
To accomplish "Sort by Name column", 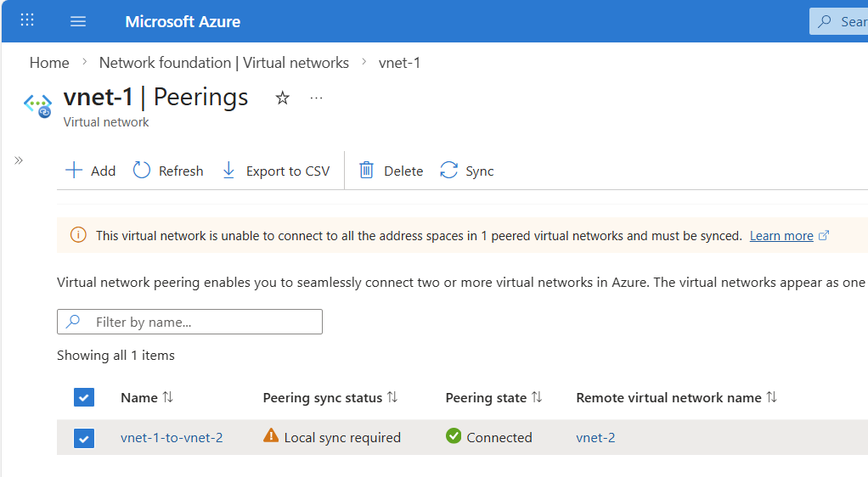I will 147,397.
